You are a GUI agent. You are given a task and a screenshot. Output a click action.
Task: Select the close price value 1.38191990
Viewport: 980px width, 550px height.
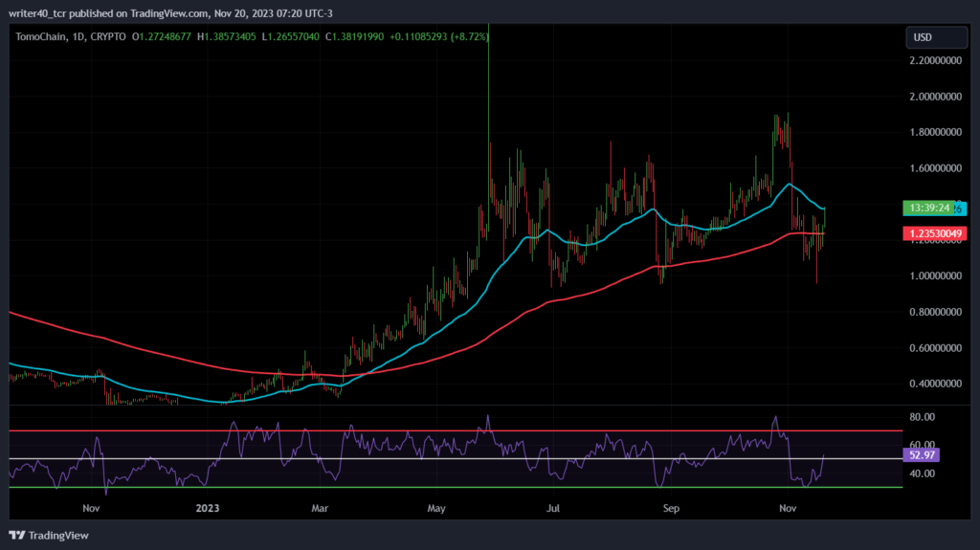[358, 37]
